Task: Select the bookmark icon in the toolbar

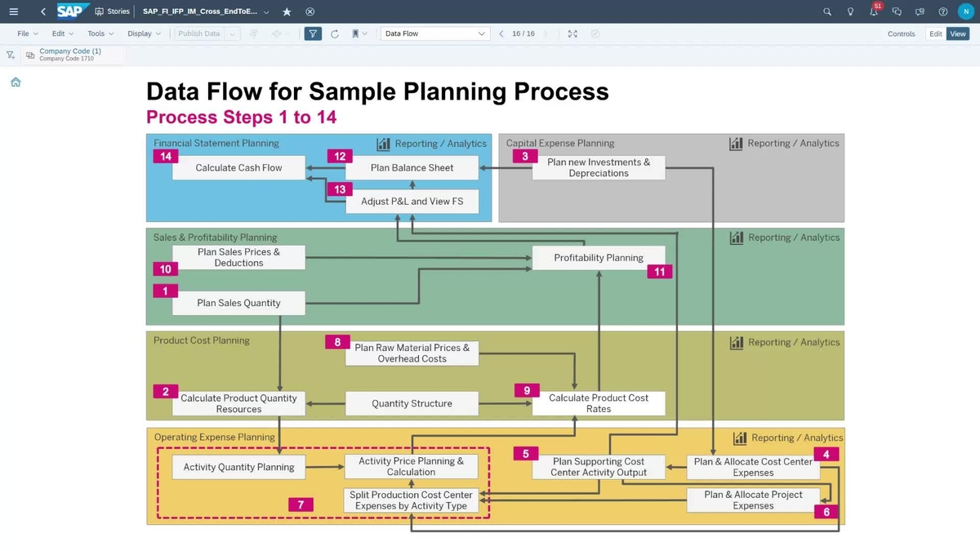Action: 354,33
